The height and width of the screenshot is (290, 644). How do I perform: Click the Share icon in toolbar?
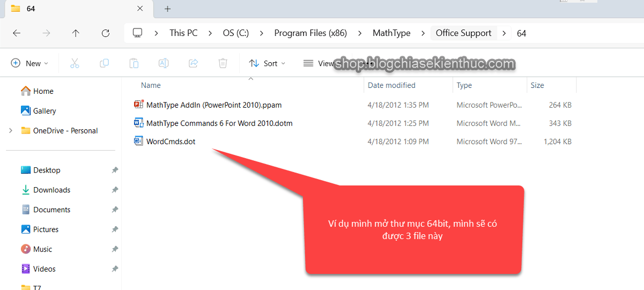(x=194, y=63)
